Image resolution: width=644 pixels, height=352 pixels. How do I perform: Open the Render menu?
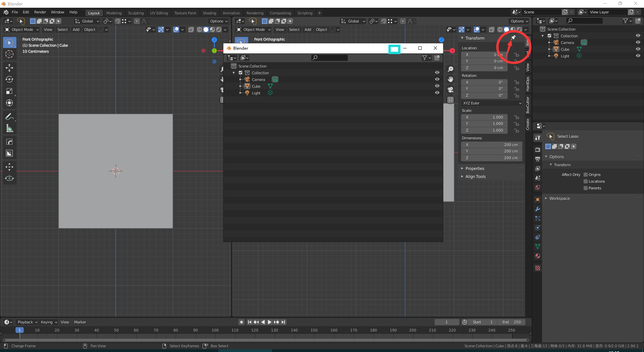(40, 12)
